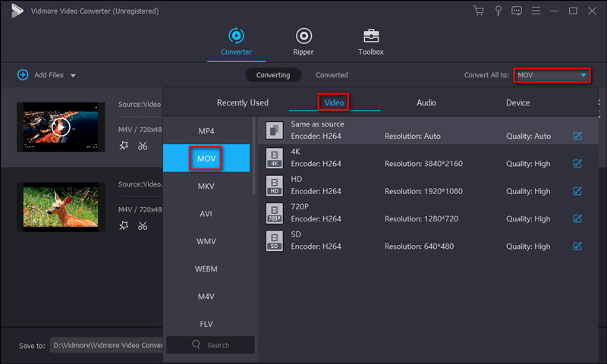This screenshot has width=607, height=364.
Task: Open the feedback chat icon
Action: click(517, 11)
